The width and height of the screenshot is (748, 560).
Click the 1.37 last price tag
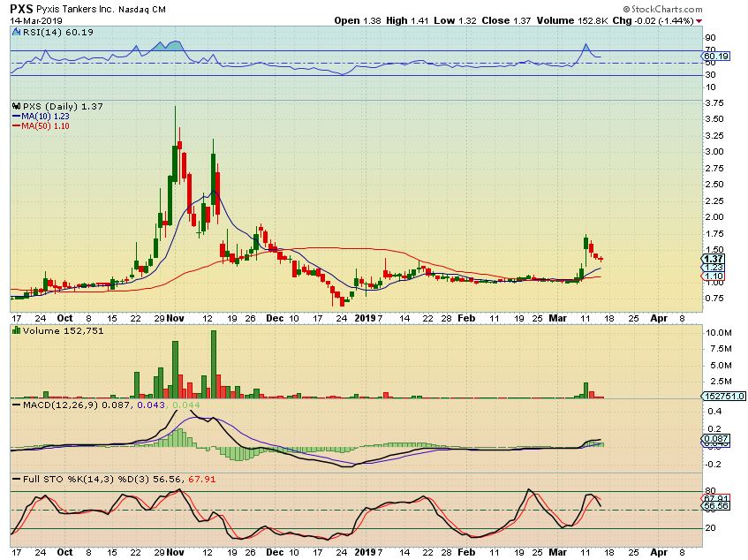714,258
